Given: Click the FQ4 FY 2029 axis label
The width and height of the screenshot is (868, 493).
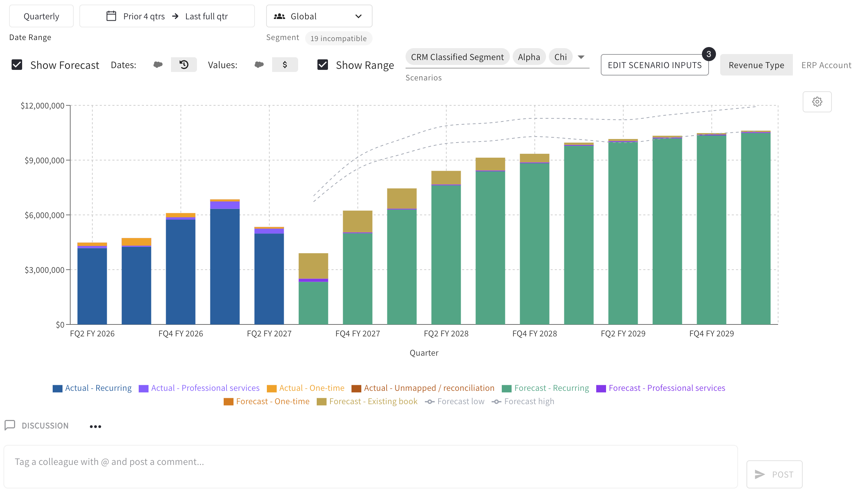Looking at the screenshot, I should [x=711, y=334].
